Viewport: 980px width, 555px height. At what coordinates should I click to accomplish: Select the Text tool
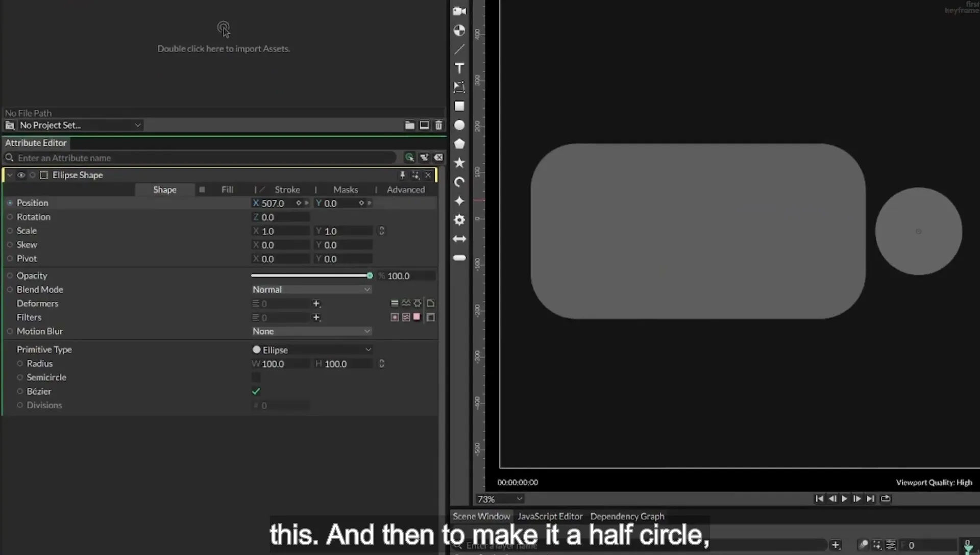pyautogui.click(x=459, y=68)
